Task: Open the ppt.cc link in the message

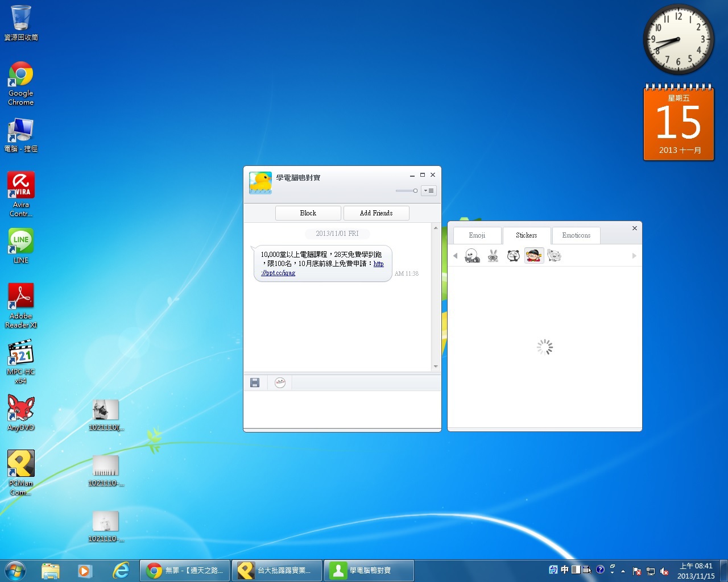Action: [278, 273]
